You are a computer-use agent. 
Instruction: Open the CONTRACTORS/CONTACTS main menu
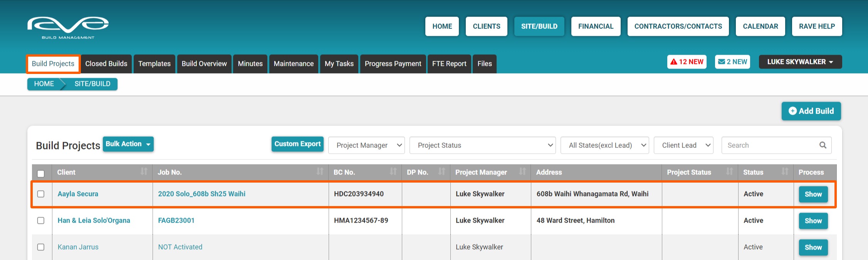tap(678, 26)
